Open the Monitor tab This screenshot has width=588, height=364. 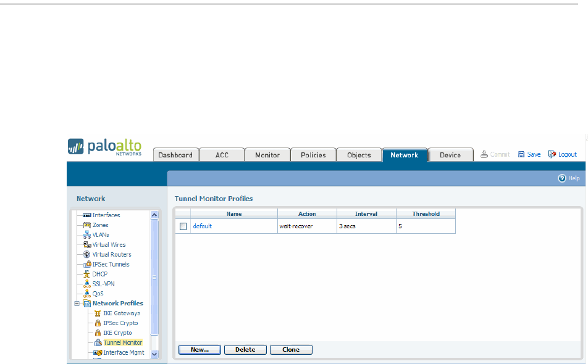267,155
